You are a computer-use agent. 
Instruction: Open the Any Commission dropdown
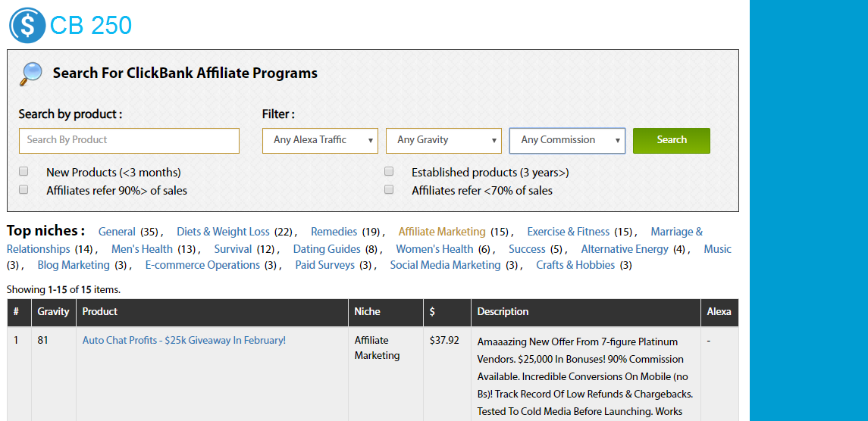(567, 141)
